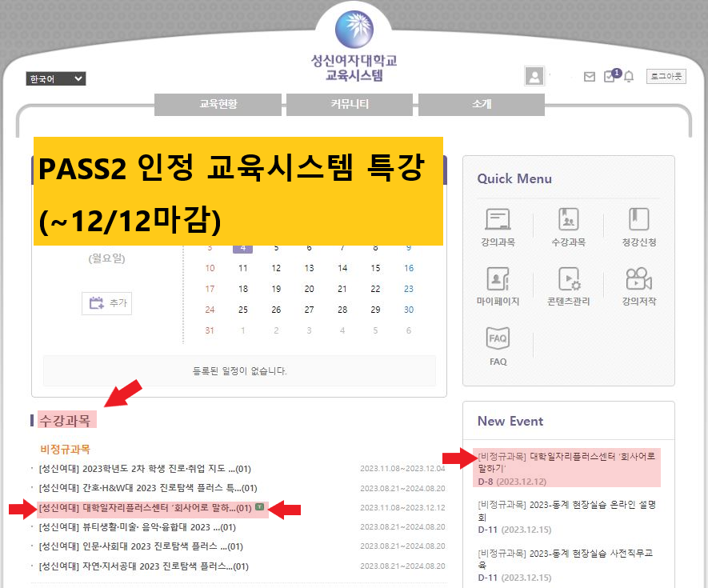Screen dimensions: 708x588
Task: Select calendar date 27
Action: click(x=309, y=310)
